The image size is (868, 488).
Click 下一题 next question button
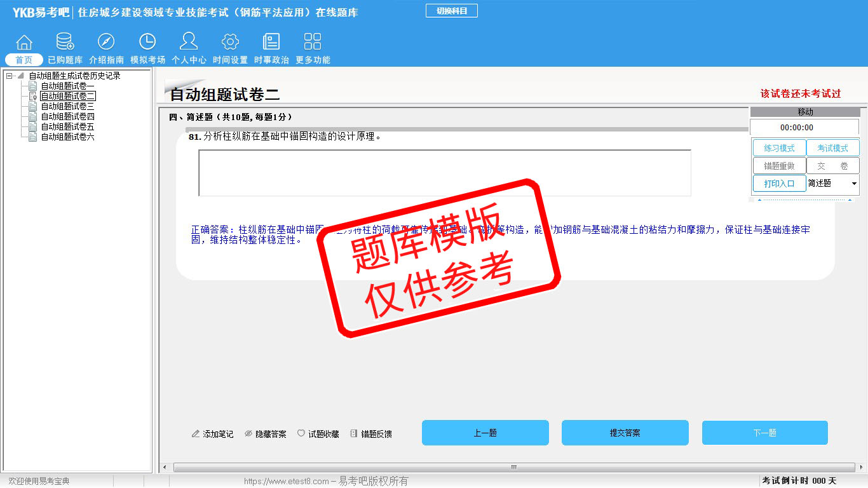click(x=764, y=433)
